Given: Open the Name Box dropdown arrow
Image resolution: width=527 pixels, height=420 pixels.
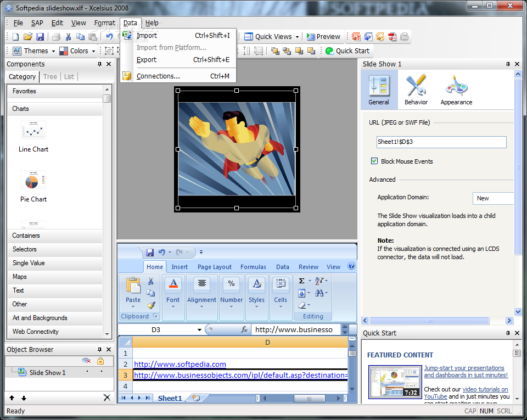Looking at the screenshot, I should tap(199, 329).
